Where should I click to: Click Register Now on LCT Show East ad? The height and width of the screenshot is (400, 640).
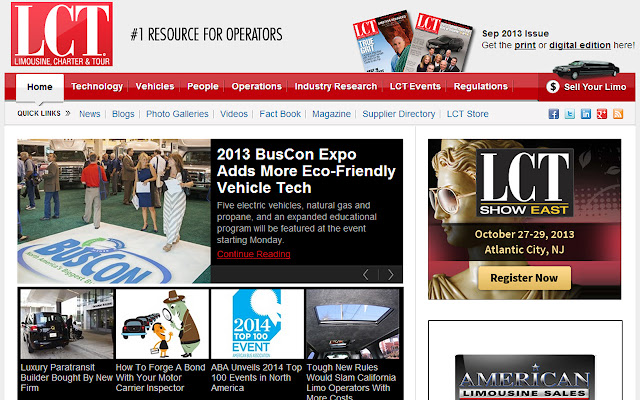[x=524, y=278]
